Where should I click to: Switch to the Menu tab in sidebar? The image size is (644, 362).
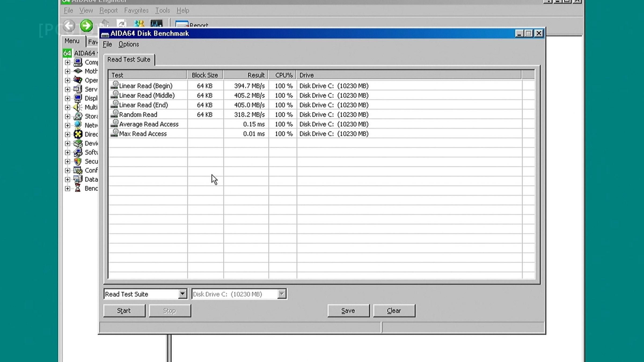[x=72, y=41]
